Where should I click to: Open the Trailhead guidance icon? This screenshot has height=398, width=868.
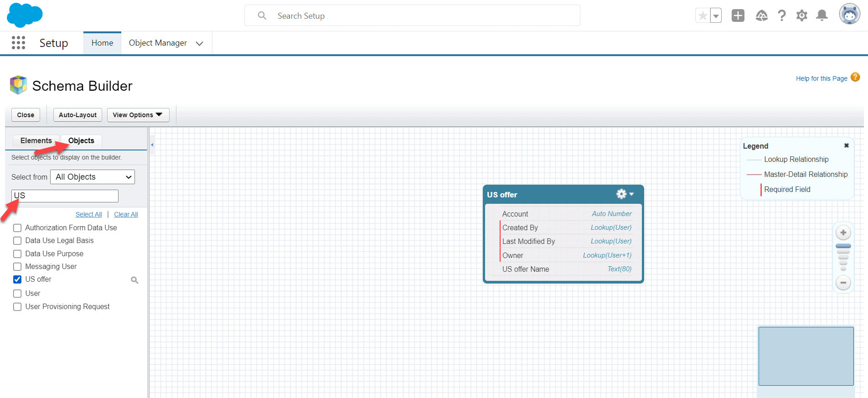[761, 16]
